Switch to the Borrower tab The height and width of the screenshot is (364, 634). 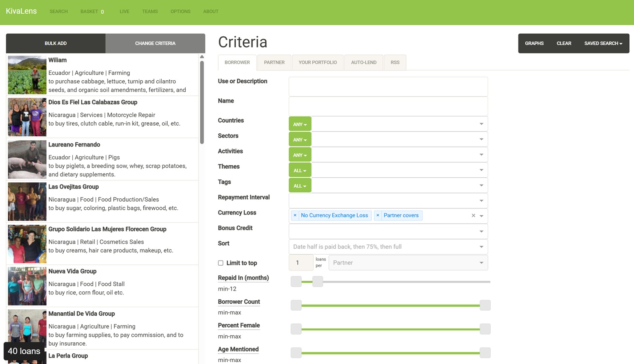pos(237,62)
